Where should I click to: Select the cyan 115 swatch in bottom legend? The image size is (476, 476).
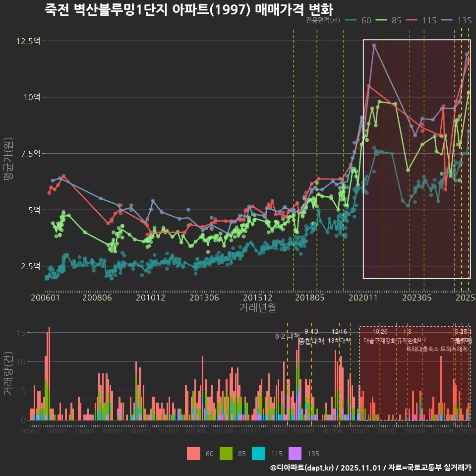tap(259, 453)
